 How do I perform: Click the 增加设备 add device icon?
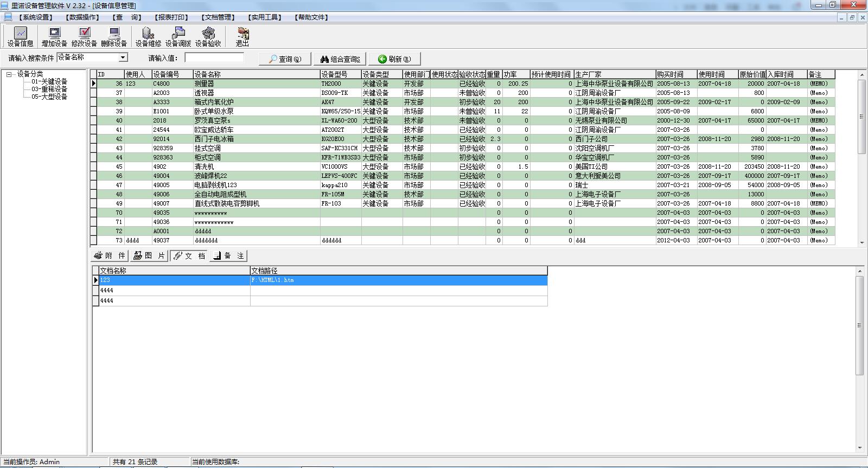coord(54,37)
